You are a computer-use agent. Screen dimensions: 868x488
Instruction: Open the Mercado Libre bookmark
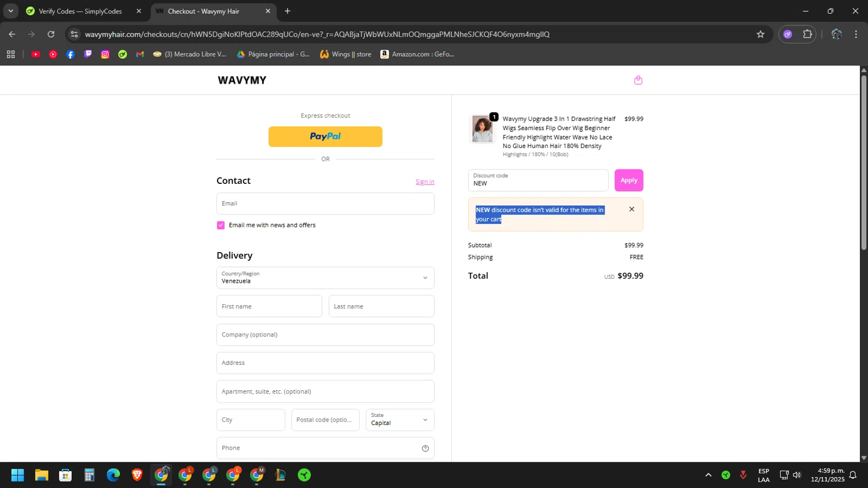(x=190, y=54)
